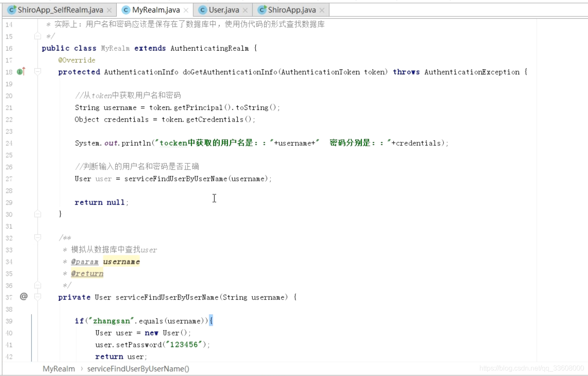Switch to the ShiroApp_SelfRealm.java tab
This screenshot has width=588, height=376.
tap(60, 10)
